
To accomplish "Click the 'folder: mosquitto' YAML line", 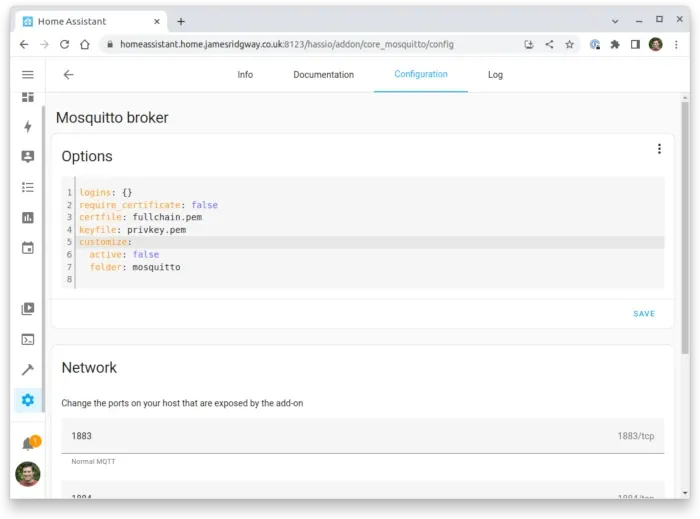I will pos(135,267).
